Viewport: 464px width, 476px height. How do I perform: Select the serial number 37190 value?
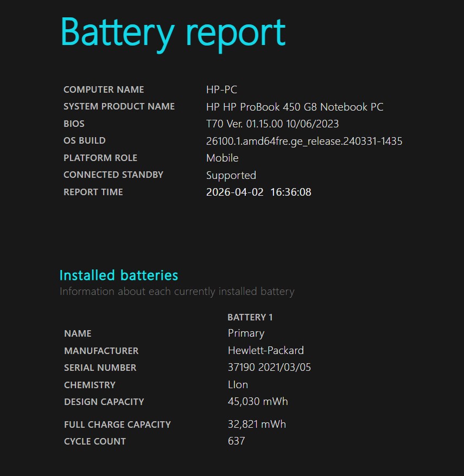(269, 367)
